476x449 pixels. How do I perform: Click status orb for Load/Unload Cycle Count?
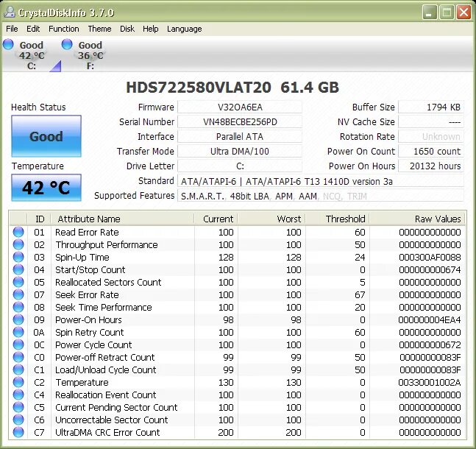(x=18, y=370)
